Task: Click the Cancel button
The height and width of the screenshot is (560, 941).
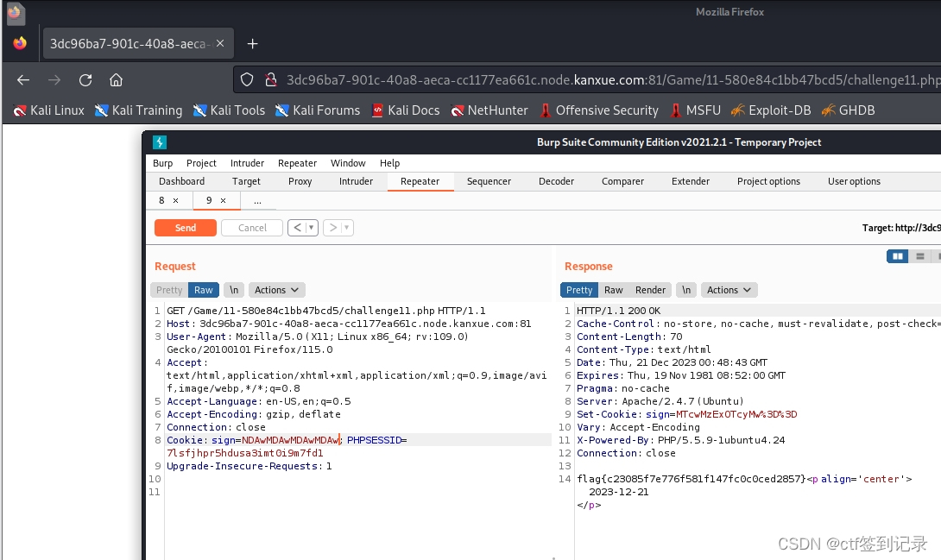Action: 252,228
